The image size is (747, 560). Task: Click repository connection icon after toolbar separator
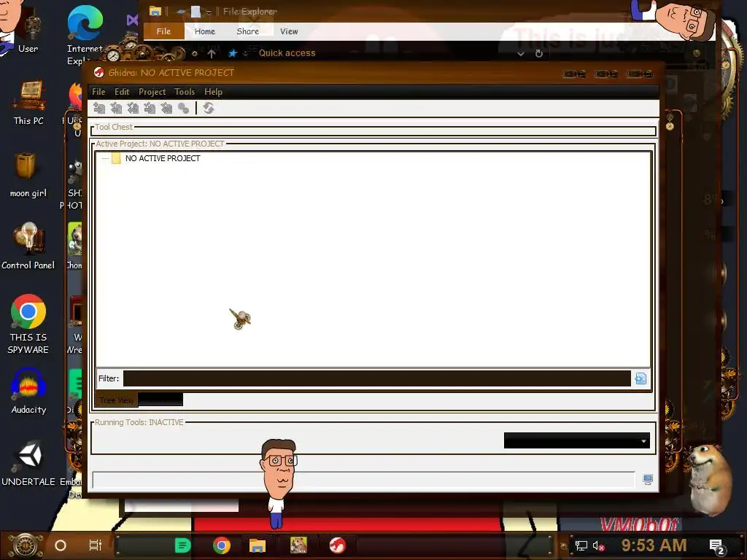point(208,108)
